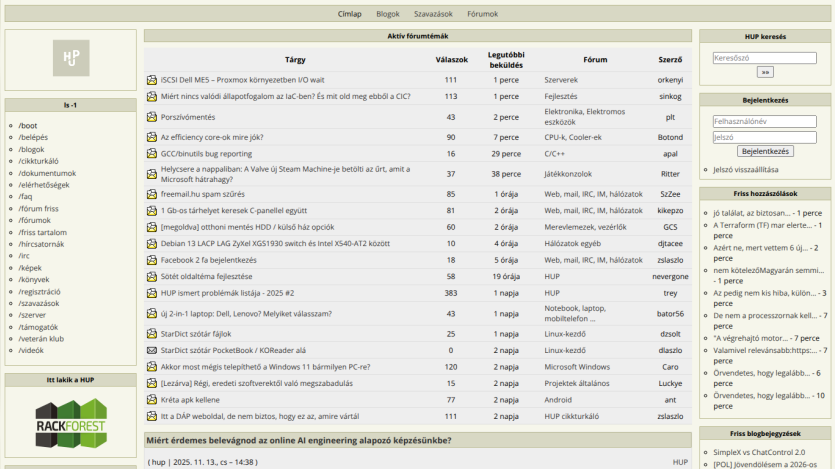Viewport: 835px width, 469px height.
Task: Click the Jelszó password field
Action: coord(765,137)
